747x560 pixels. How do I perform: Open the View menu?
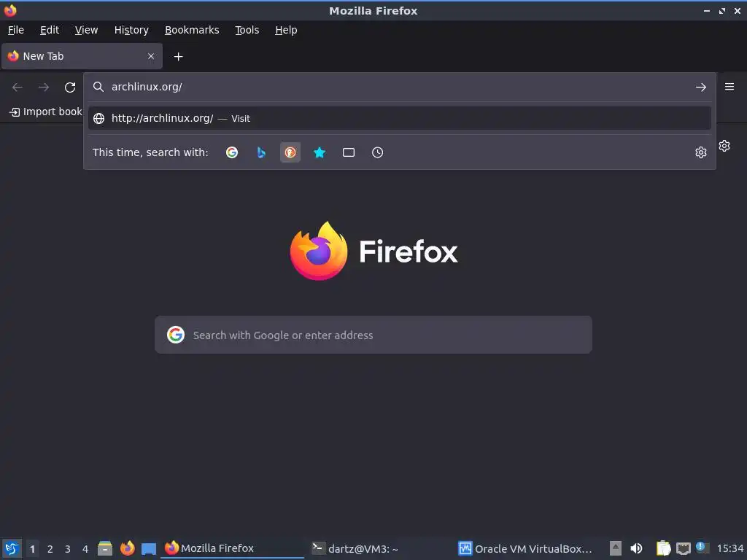point(86,30)
